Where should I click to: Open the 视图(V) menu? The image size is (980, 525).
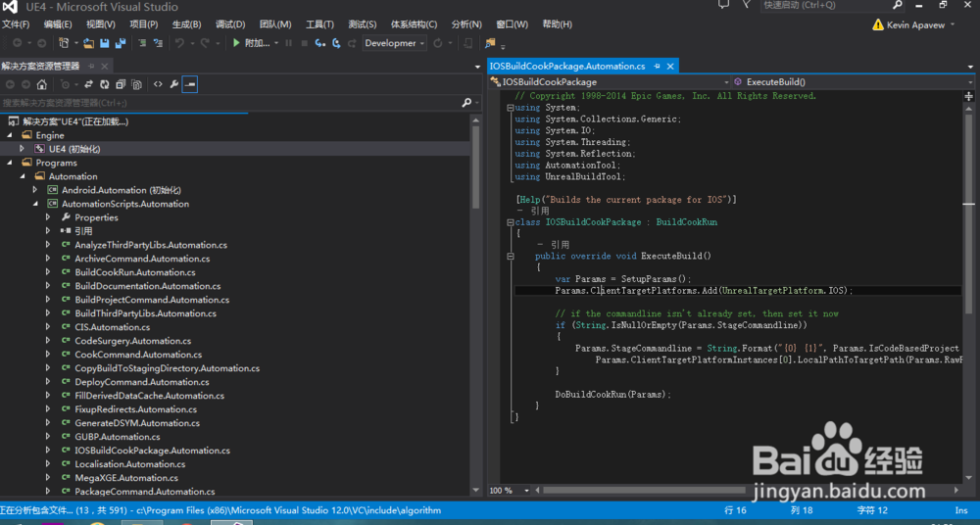101,24
